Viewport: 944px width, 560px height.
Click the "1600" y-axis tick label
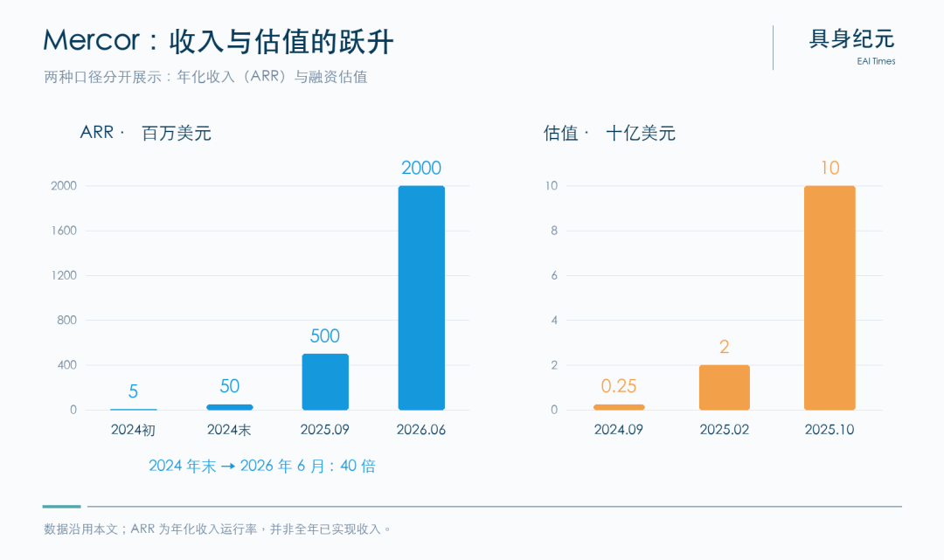pos(64,231)
